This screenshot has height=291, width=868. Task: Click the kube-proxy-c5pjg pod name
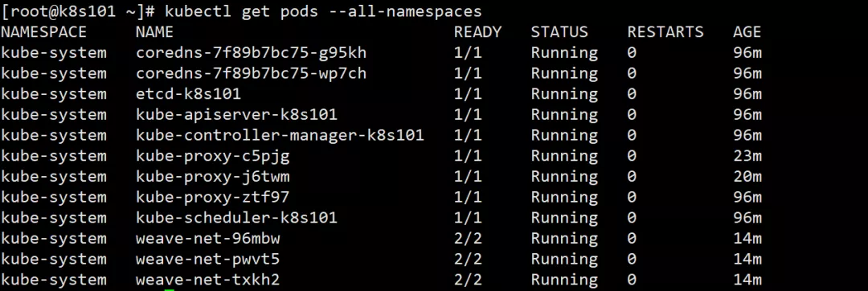(213, 156)
